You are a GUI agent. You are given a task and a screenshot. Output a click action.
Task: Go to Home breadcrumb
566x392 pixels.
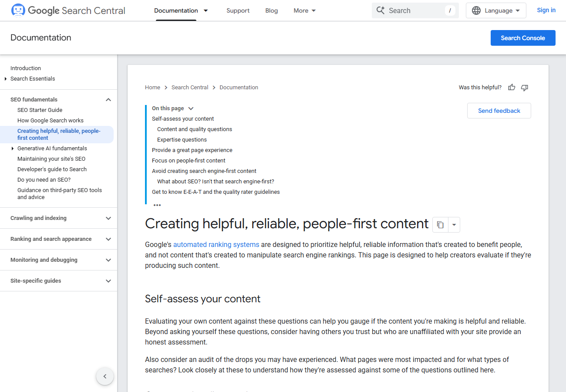pos(153,88)
